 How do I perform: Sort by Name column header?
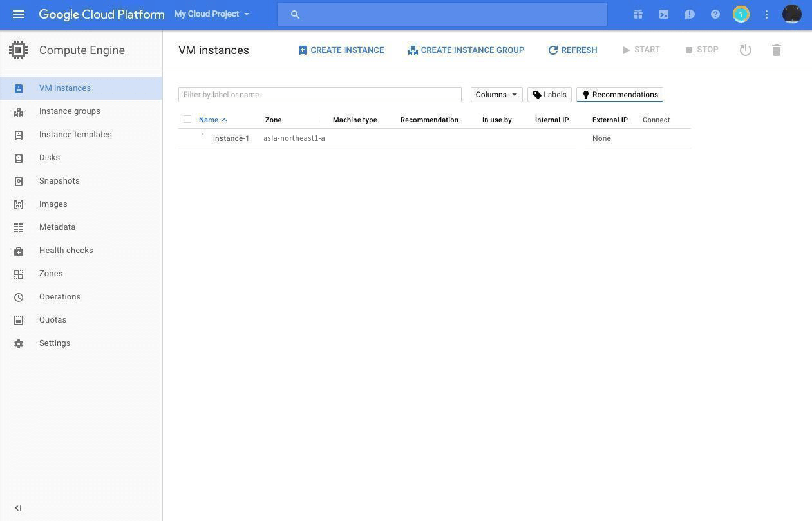(212, 120)
